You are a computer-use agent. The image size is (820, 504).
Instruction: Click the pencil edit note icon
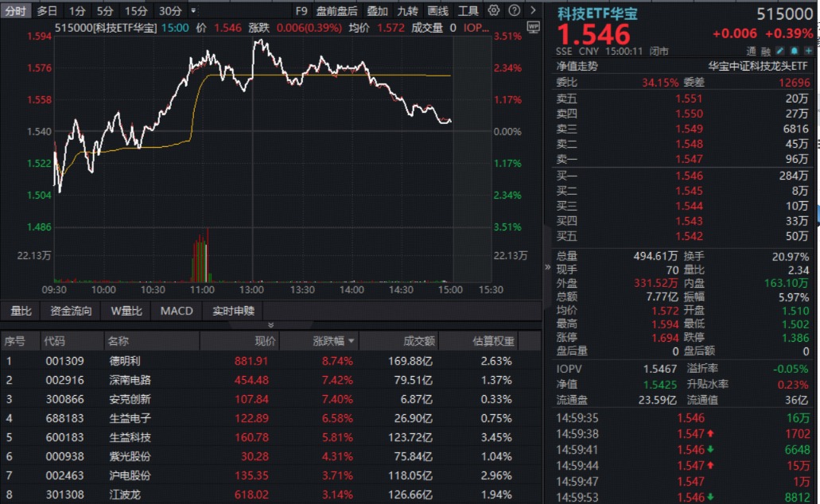779,51
